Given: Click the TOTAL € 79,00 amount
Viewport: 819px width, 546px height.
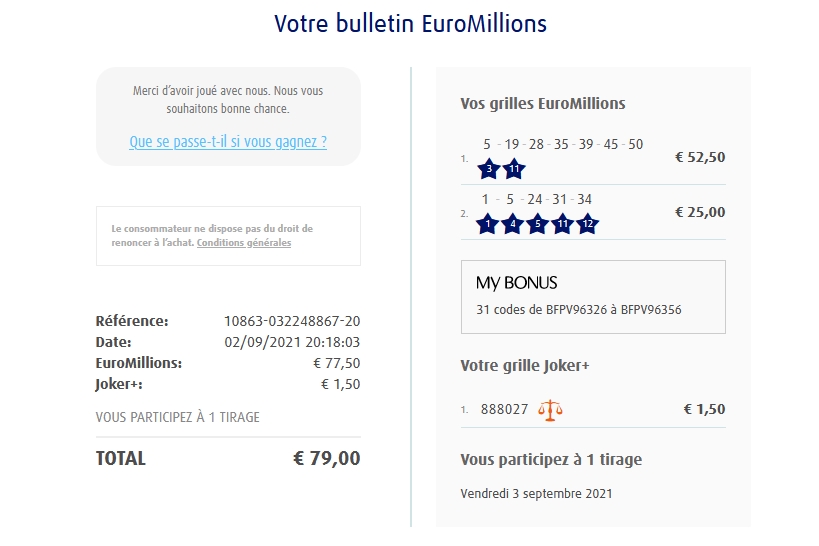Looking at the screenshot, I should pyautogui.click(x=326, y=459).
